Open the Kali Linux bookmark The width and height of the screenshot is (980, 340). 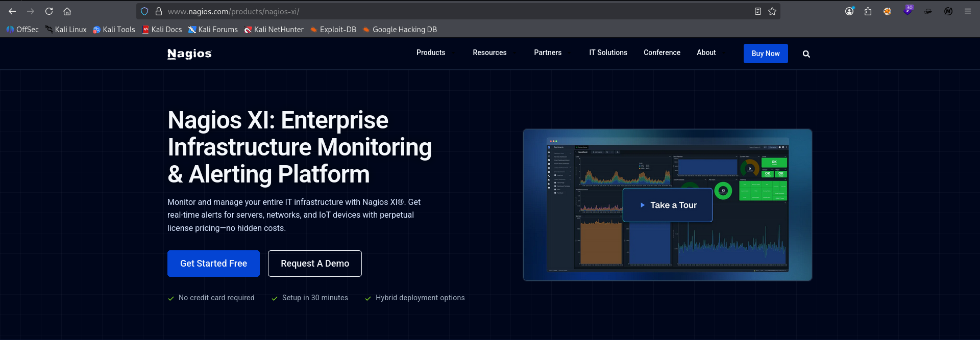66,30
